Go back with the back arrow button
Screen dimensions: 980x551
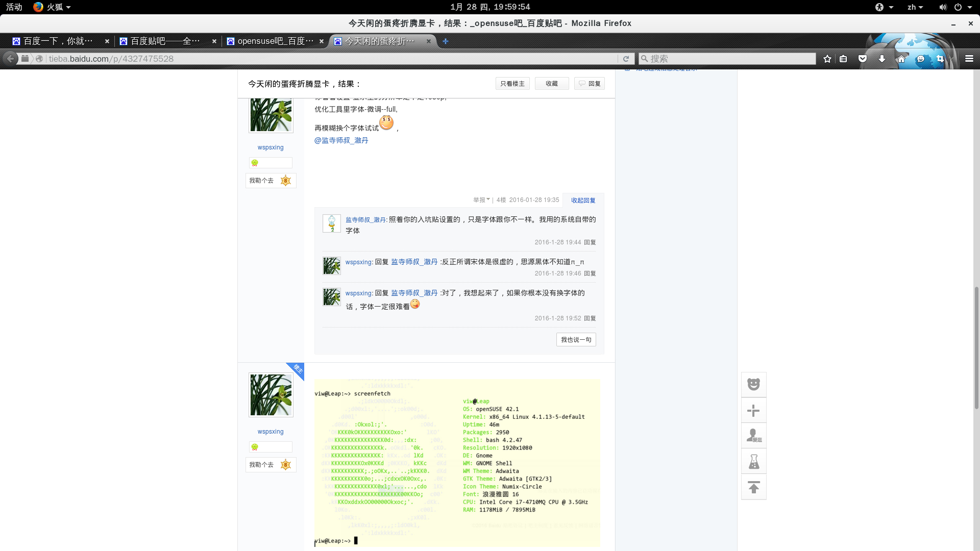tap(10, 59)
